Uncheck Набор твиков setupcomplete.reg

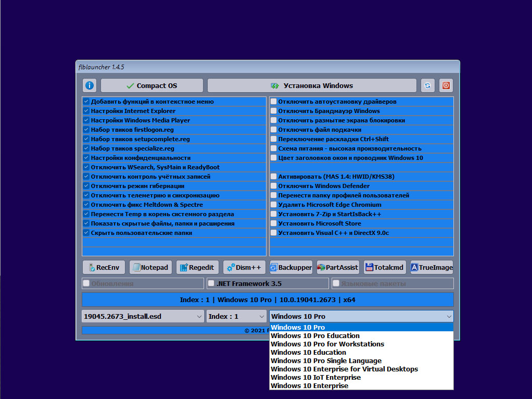click(86, 139)
